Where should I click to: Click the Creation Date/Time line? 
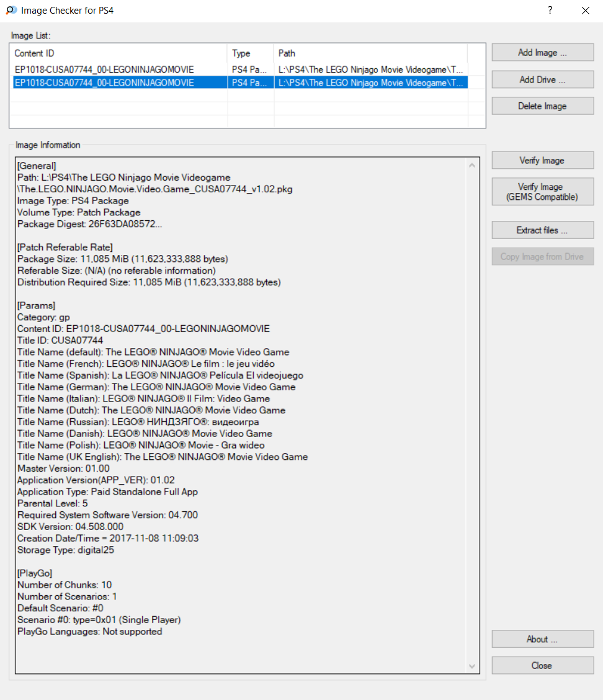(x=107, y=537)
